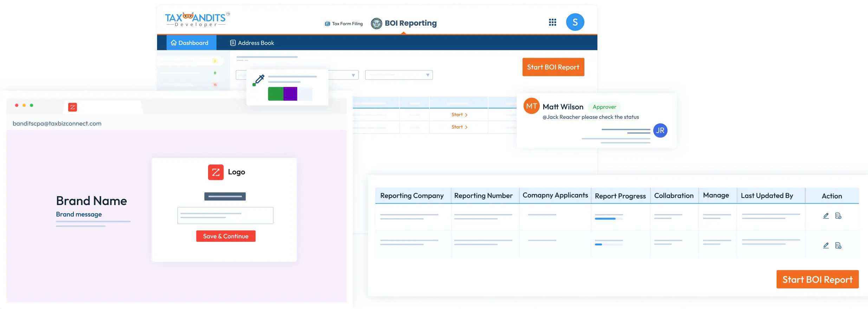Open report document icon in second row
The height and width of the screenshot is (309, 868).
click(838, 245)
